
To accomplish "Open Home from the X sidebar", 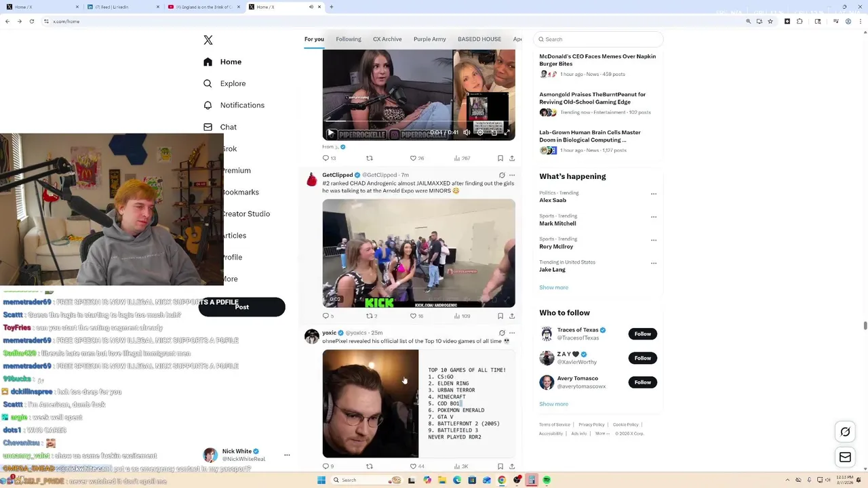I will point(222,62).
